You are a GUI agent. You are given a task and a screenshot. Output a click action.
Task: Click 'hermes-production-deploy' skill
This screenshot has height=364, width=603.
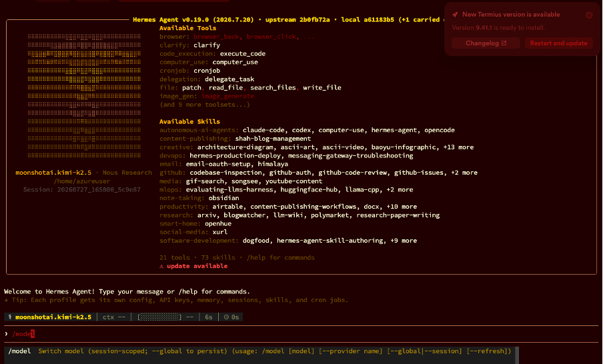235,156
